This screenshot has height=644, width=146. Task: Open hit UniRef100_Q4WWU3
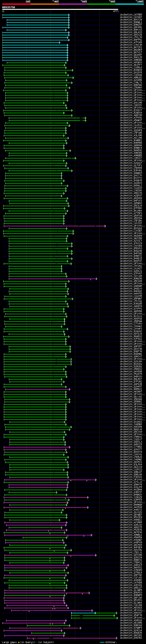pos(131,173)
